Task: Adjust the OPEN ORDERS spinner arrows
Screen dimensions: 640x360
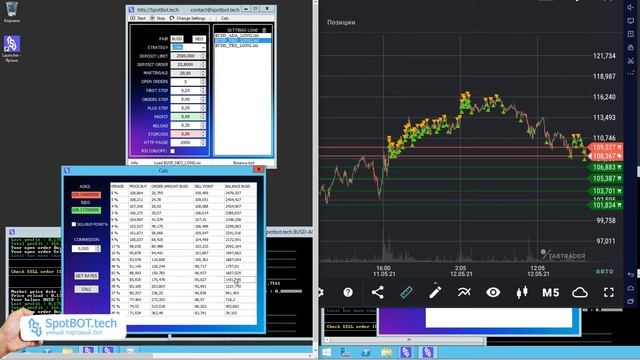Action: coord(203,82)
